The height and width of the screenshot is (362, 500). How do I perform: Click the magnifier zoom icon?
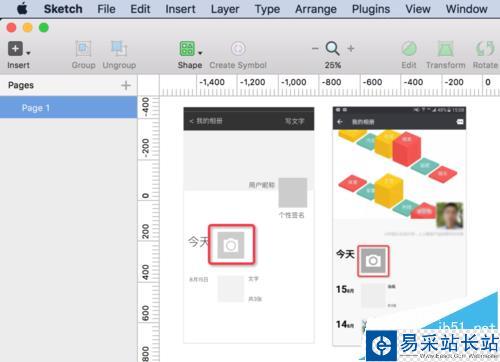pyautogui.click(x=332, y=49)
